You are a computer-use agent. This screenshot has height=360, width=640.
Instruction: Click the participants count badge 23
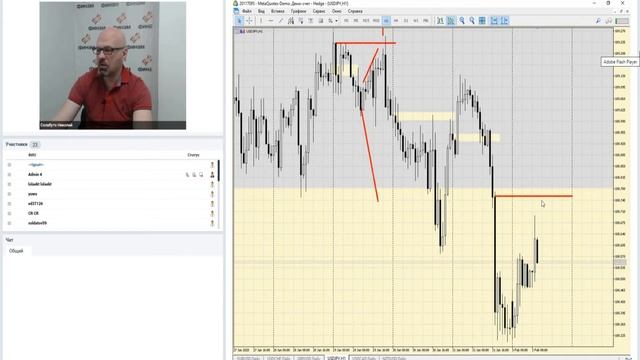[35, 144]
